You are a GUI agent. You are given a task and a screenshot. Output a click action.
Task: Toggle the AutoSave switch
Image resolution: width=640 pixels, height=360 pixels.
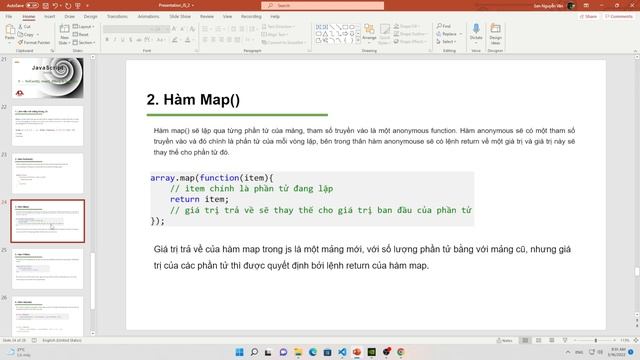pos(32,6)
